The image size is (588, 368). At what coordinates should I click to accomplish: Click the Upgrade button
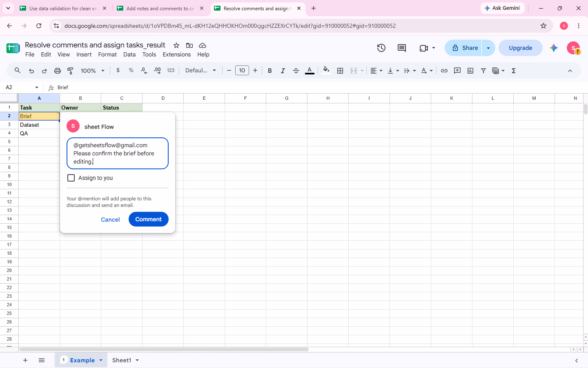(x=521, y=48)
